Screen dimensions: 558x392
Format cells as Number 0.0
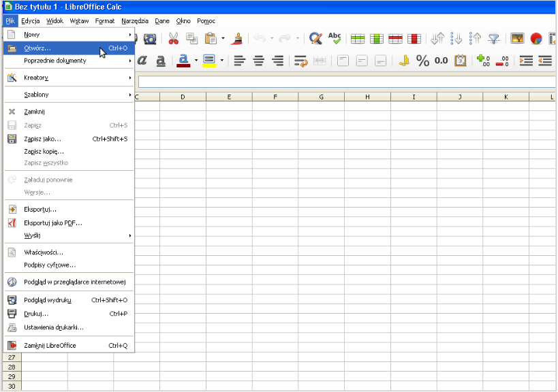tap(441, 61)
